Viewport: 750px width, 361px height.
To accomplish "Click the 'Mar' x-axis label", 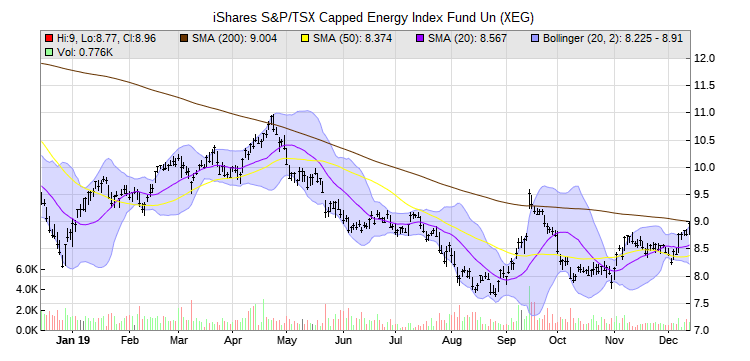I will [178, 341].
